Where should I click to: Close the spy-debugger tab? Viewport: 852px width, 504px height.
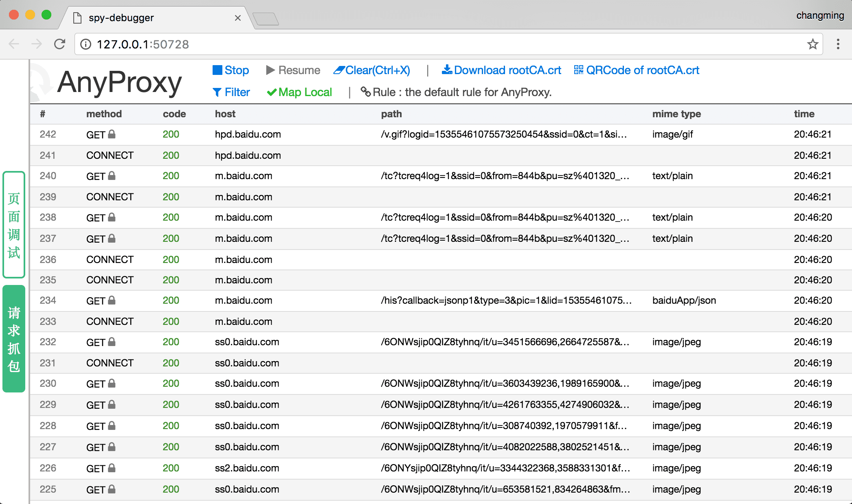point(238,18)
